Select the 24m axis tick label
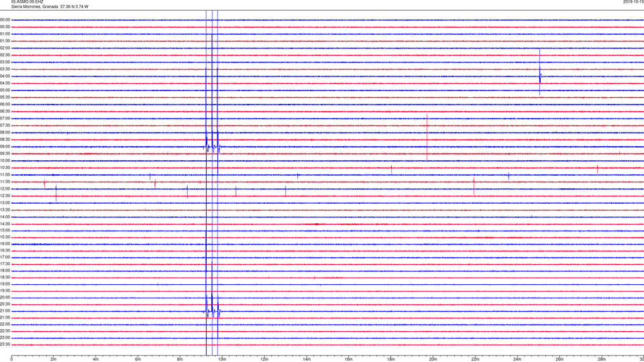 517,359
